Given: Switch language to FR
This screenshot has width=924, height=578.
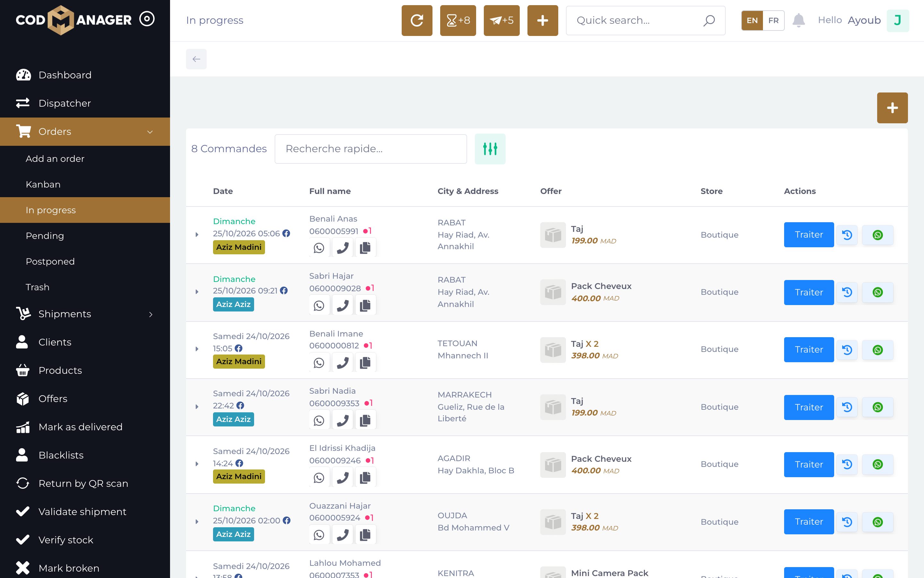Looking at the screenshot, I should tap(773, 20).
